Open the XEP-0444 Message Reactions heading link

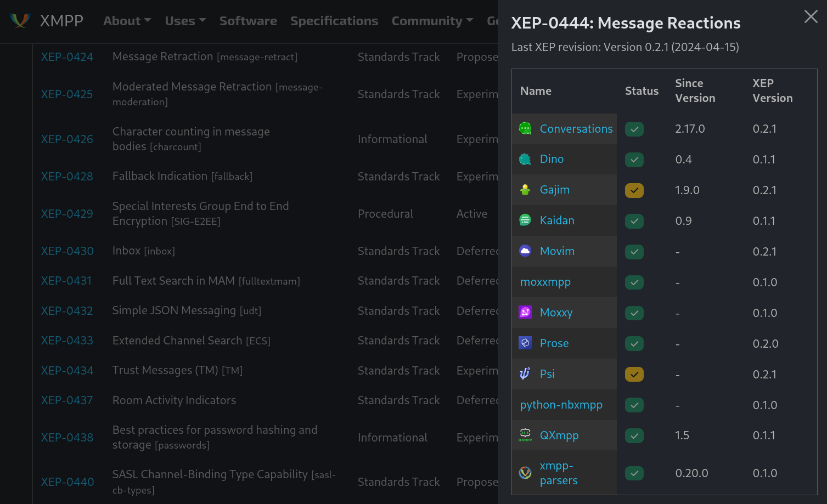[x=625, y=23]
